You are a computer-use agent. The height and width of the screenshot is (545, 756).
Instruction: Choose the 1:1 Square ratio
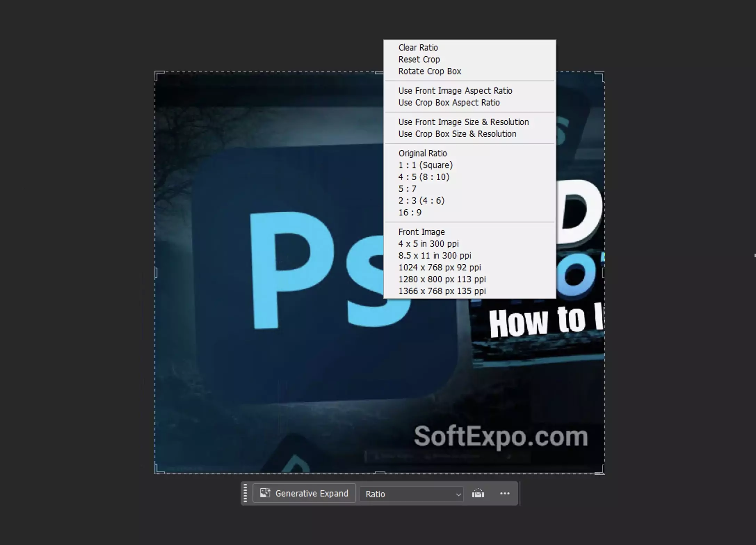click(426, 165)
